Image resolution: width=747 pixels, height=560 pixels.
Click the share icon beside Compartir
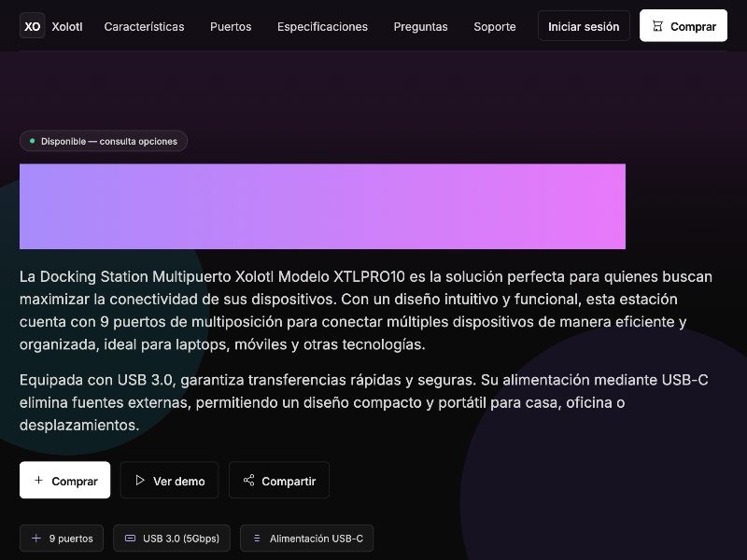pyautogui.click(x=248, y=481)
